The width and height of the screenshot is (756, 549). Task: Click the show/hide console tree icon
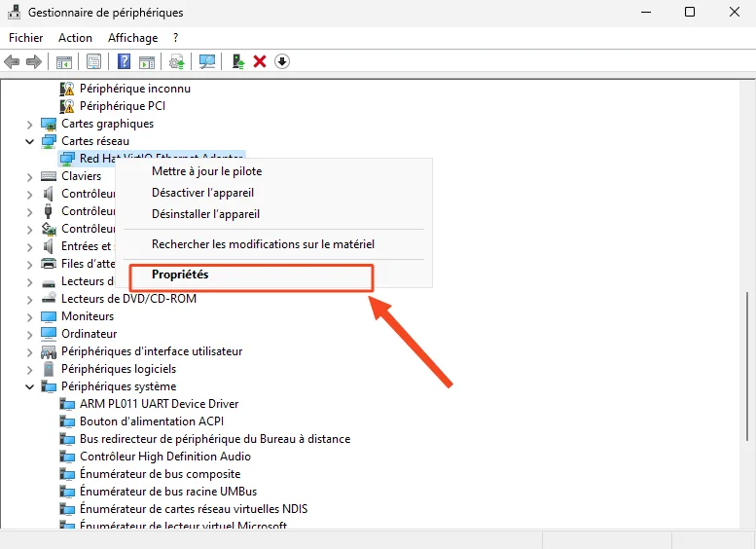click(63, 61)
